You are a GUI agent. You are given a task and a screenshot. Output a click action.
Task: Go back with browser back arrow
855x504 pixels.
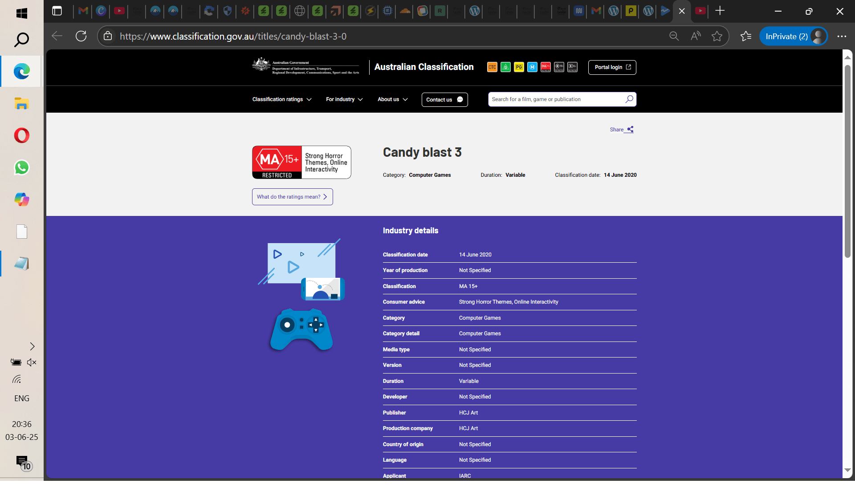57,36
